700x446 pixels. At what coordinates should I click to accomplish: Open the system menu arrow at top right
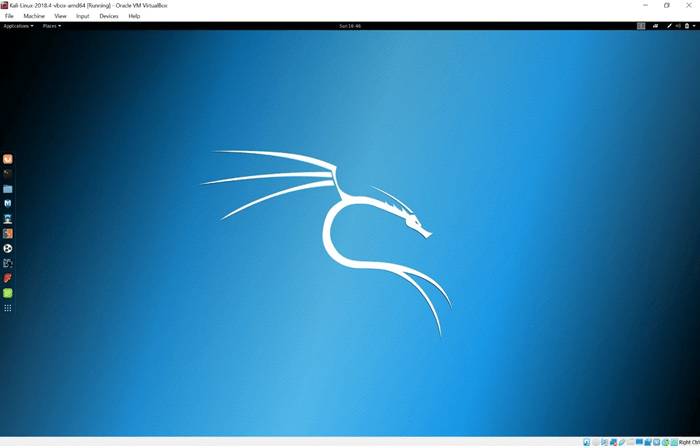coord(694,26)
